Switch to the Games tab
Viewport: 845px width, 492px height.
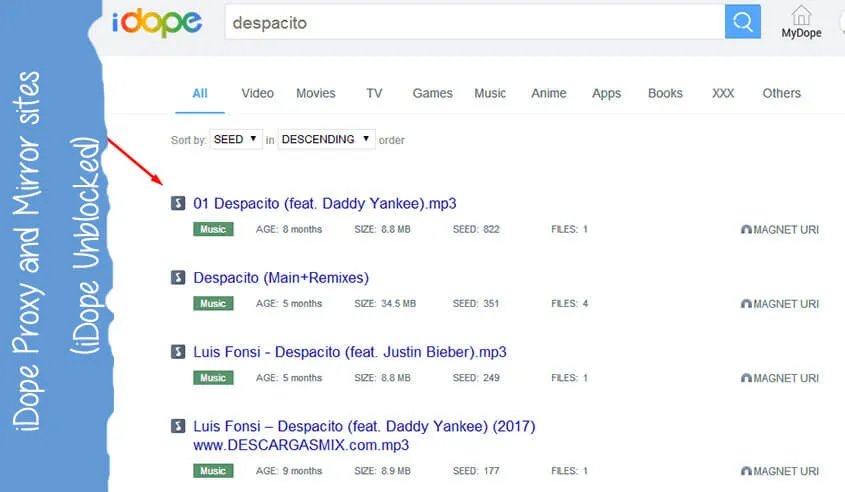click(x=433, y=93)
